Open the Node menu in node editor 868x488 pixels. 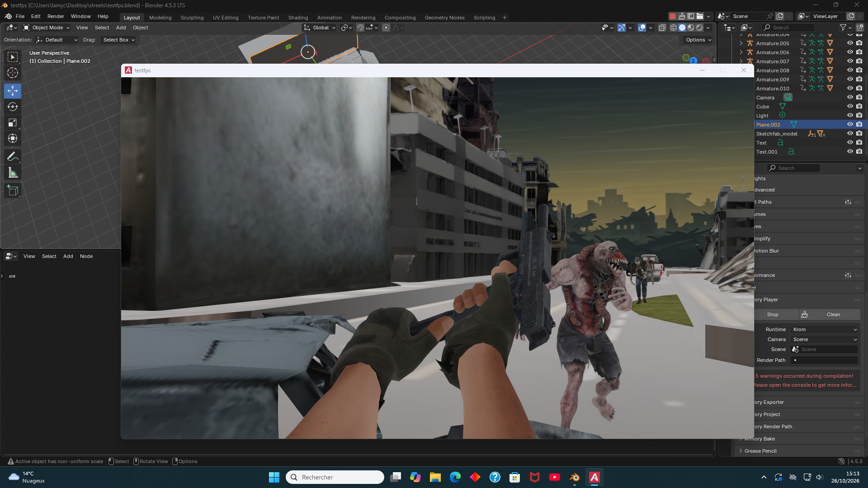coord(86,256)
